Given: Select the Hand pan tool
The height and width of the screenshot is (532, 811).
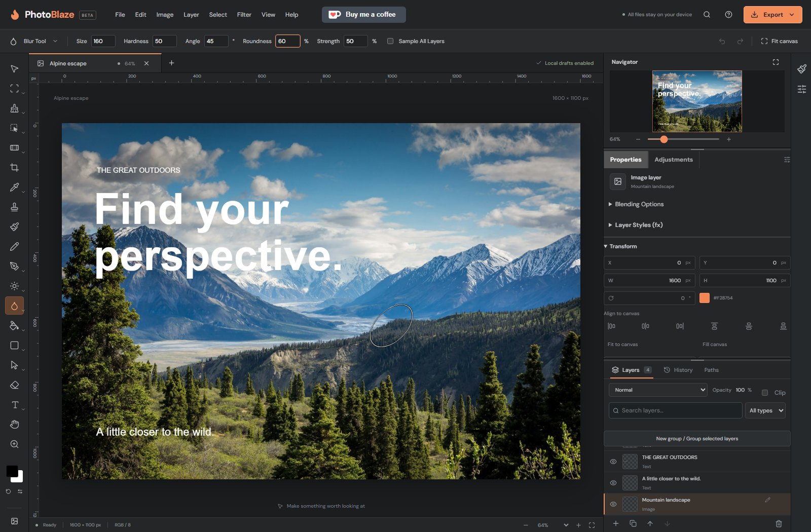Looking at the screenshot, I should point(14,425).
